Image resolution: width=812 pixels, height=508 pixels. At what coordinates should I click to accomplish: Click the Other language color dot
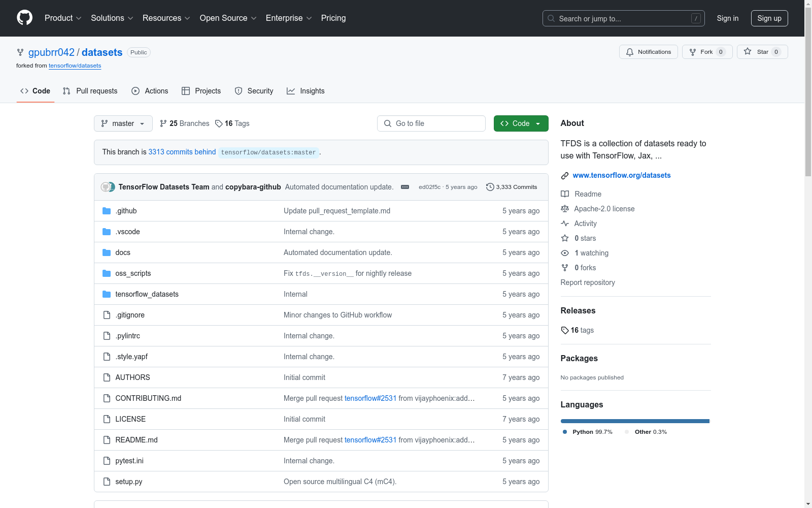(627, 432)
